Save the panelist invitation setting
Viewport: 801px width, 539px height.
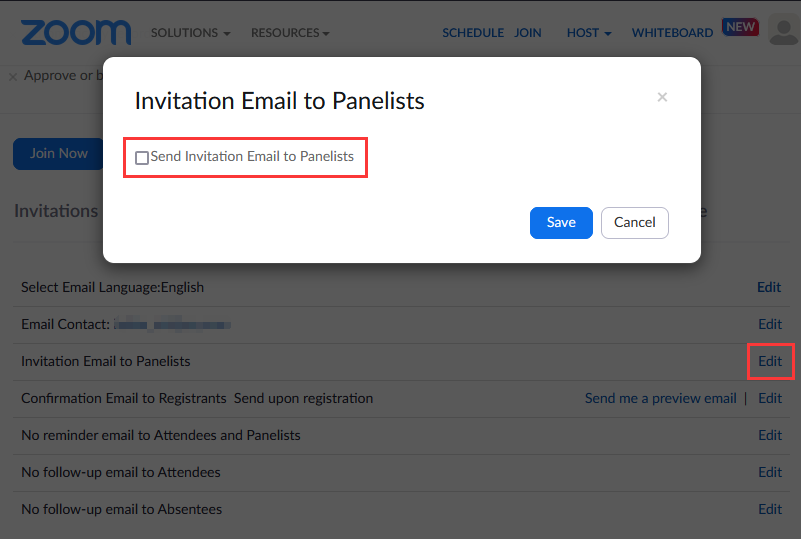(x=561, y=223)
